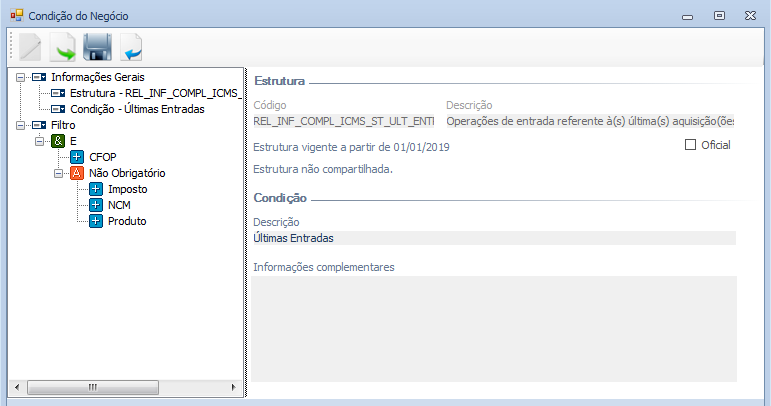Click the blue plus icon beside NCM
The height and width of the screenshot is (406, 771).
click(x=96, y=205)
